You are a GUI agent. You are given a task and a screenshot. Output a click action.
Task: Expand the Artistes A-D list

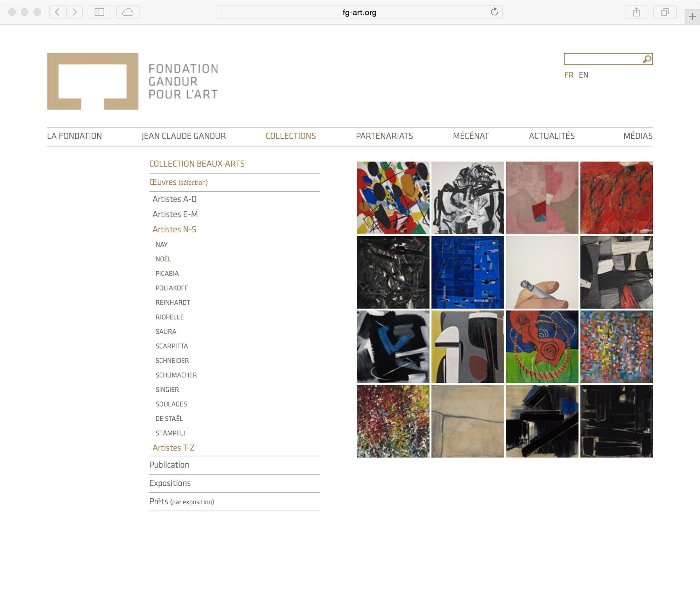pyautogui.click(x=174, y=199)
